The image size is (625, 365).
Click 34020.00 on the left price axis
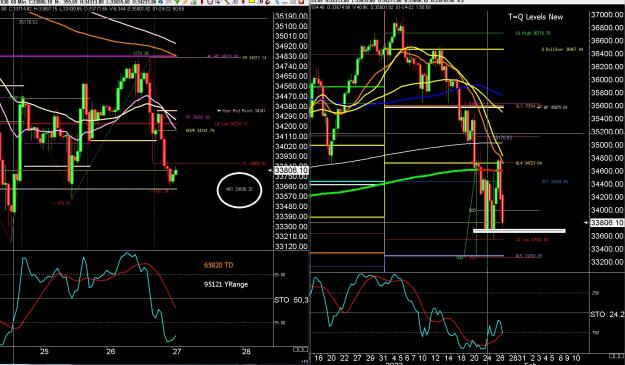pyautogui.click(x=291, y=146)
